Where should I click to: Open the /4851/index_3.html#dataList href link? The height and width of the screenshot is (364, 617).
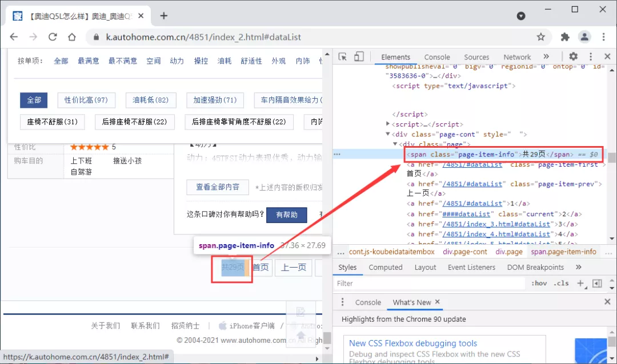point(496,224)
